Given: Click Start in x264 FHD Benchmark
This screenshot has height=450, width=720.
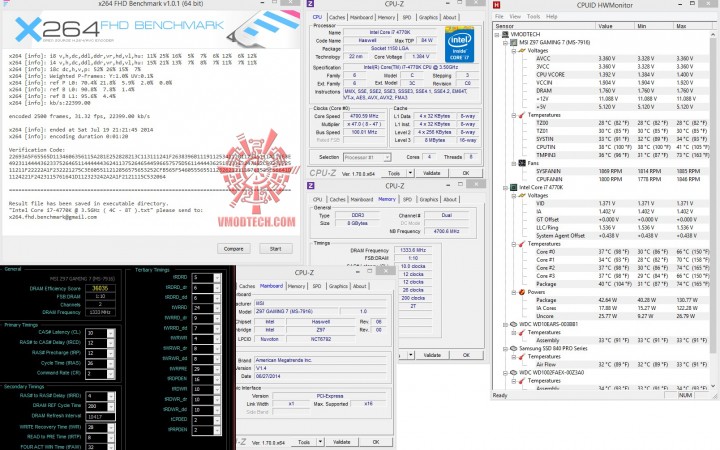Looking at the screenshot, I should [x=276, y=249].
